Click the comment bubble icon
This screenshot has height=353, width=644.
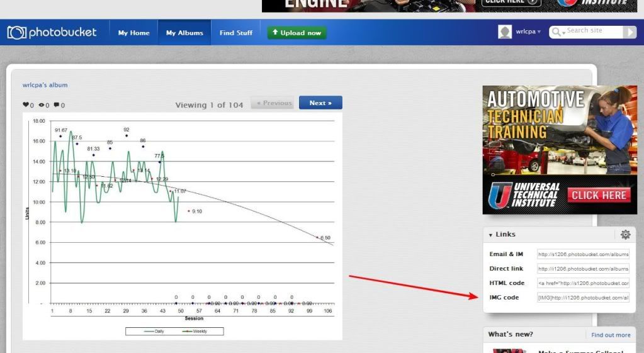pos(57,105)
